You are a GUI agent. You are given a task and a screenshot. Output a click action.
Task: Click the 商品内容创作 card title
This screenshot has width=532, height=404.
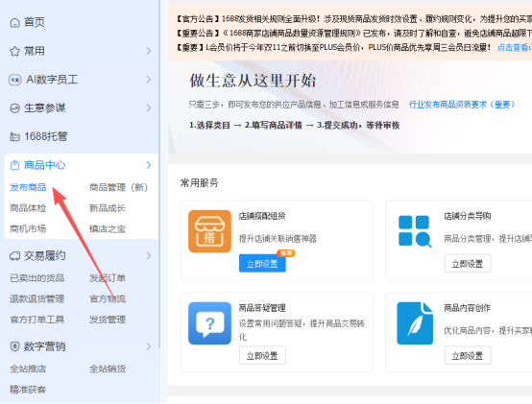468,308
